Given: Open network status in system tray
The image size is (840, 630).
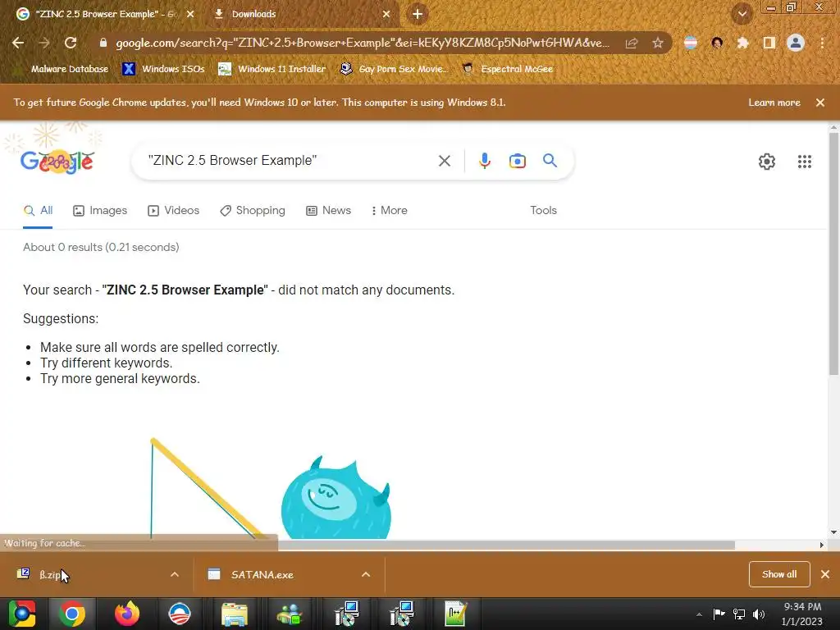Looking at the screenshot, I should click(x=739, y=614).
